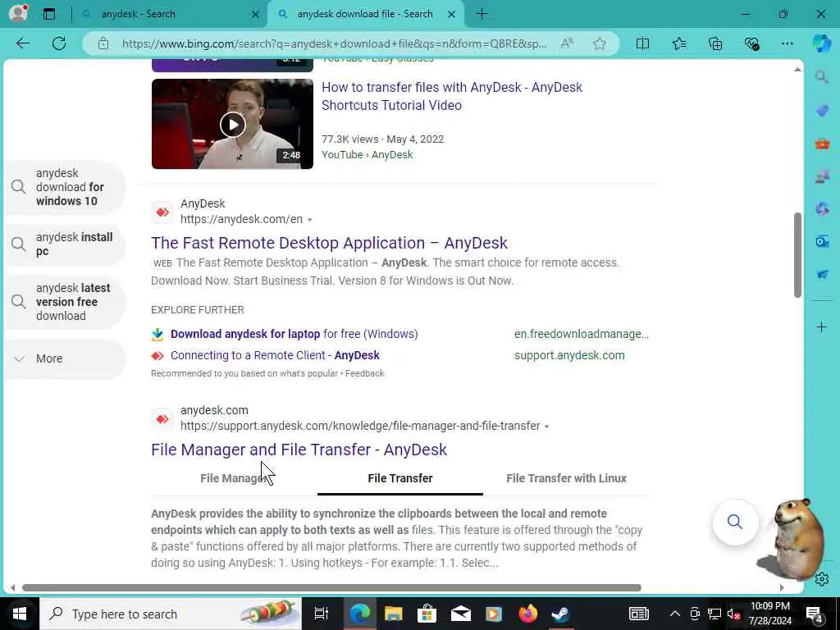Open Download anydesk for laptop link
840x630 pixels.
(x=294, y=335)
